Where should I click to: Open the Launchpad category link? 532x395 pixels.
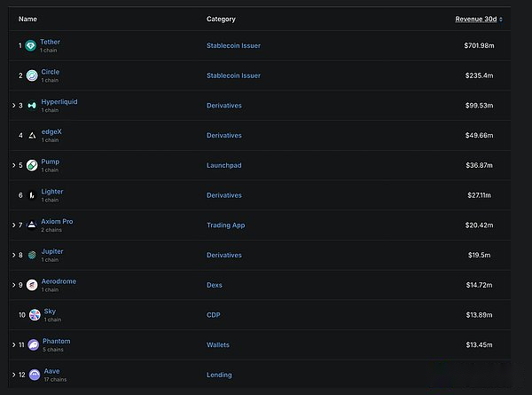(224, 165)
